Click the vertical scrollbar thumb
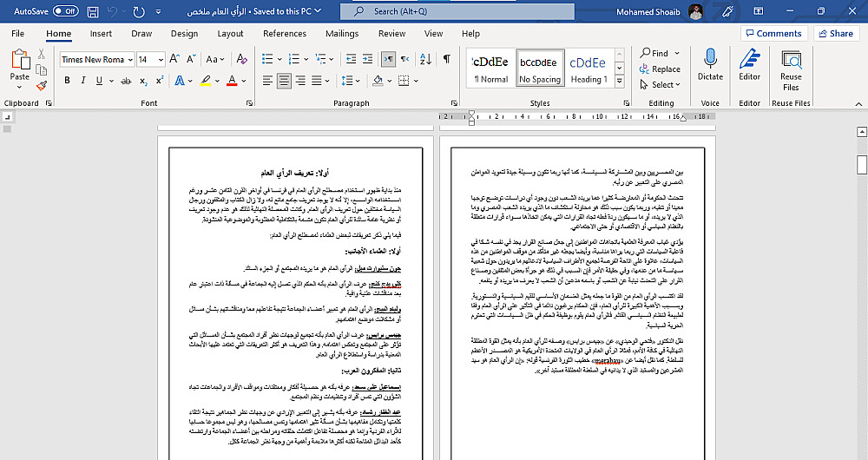The width and height of the screenshot is (868, 460). click(861, 164)
